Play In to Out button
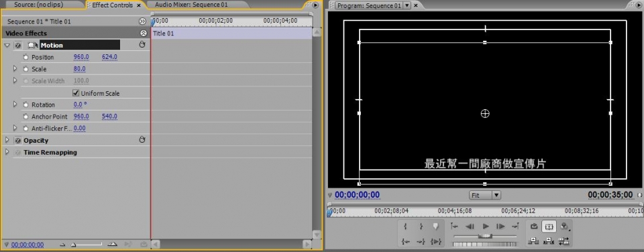 [436, 241]
